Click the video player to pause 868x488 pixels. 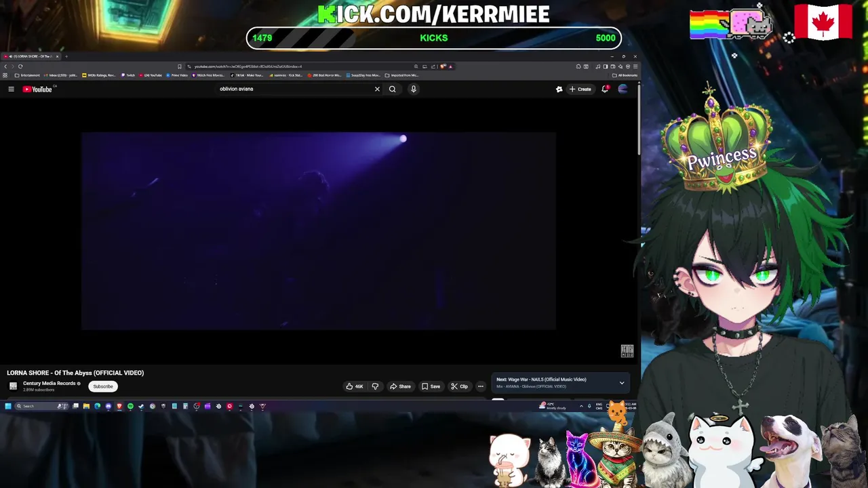tap(319, 230)
